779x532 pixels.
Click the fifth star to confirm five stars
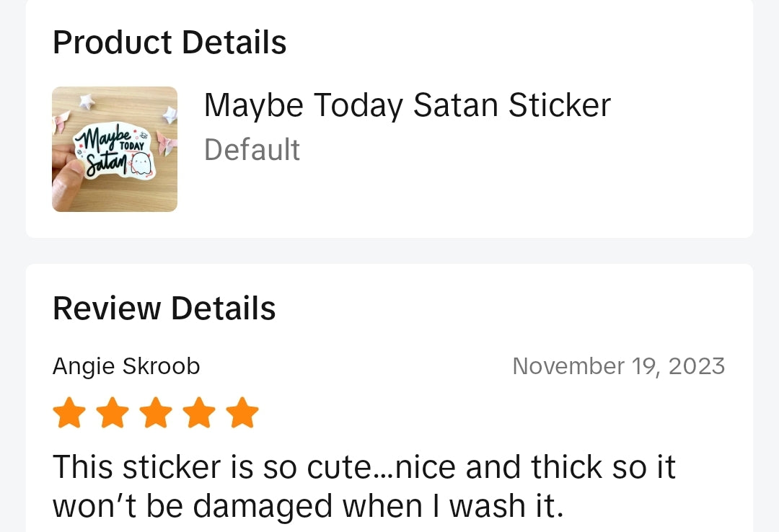coord(242,412)
